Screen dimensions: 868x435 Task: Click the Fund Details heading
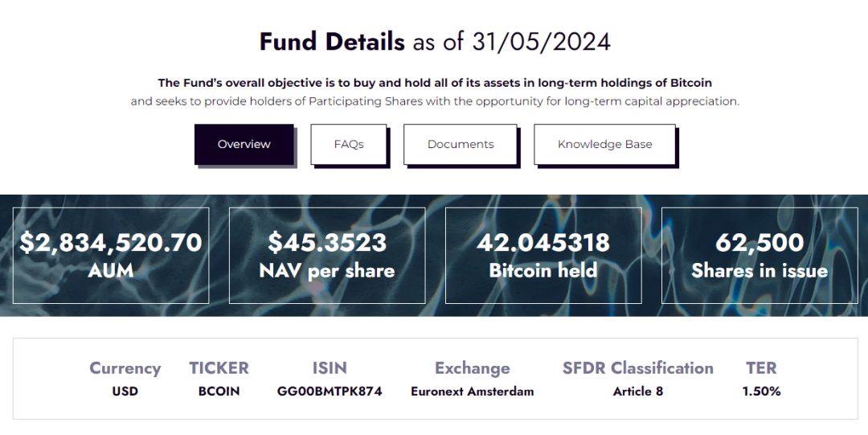332,41
